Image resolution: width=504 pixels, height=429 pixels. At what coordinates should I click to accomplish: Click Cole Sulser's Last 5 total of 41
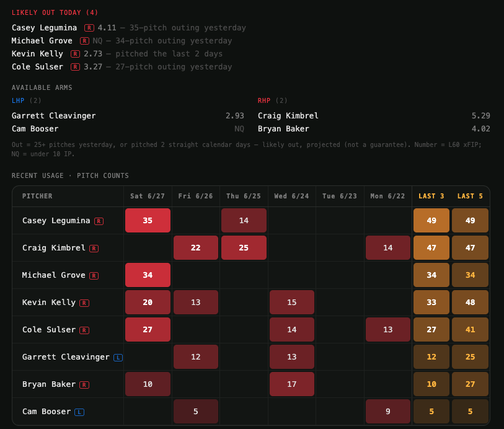coord(471,330)
